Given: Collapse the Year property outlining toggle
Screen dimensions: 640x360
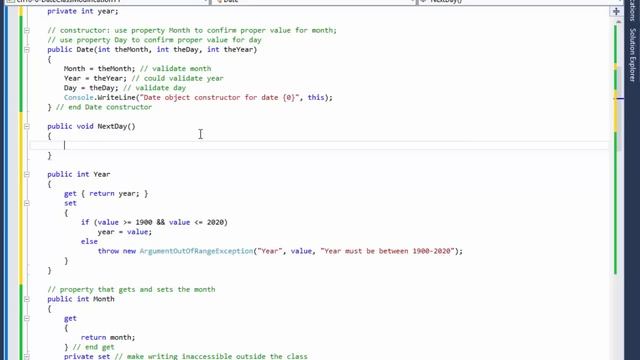Looking at the screenshot, I should (27, 174).
